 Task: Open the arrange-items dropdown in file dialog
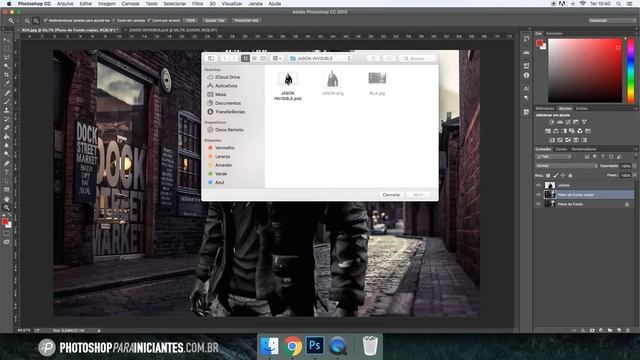click(277, 58)
